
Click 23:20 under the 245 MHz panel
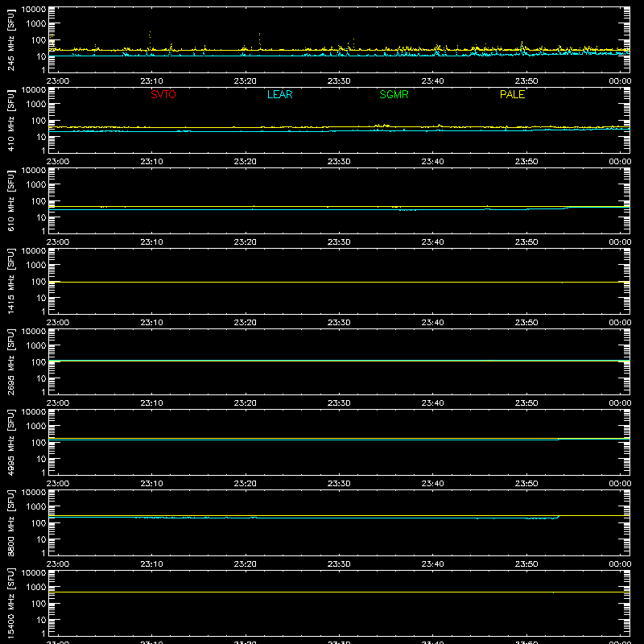(246, 81)
